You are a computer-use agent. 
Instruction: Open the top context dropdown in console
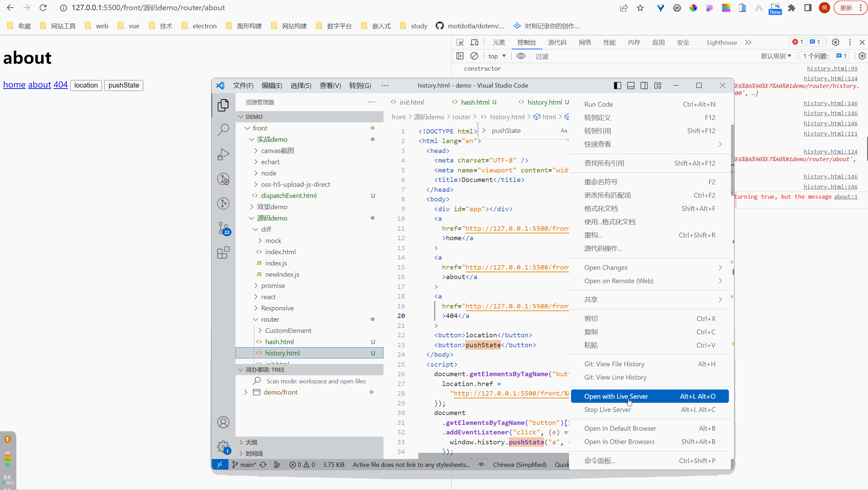click(x=497, y=56)
